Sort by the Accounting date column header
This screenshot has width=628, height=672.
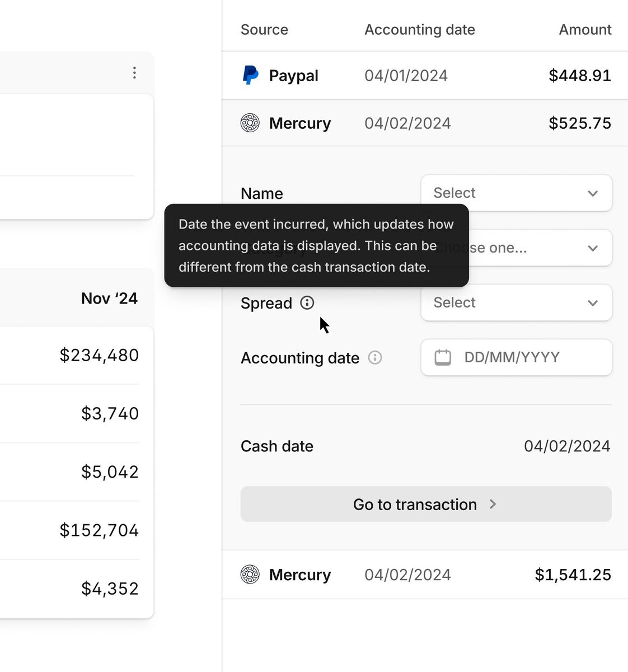pos(419,30)
